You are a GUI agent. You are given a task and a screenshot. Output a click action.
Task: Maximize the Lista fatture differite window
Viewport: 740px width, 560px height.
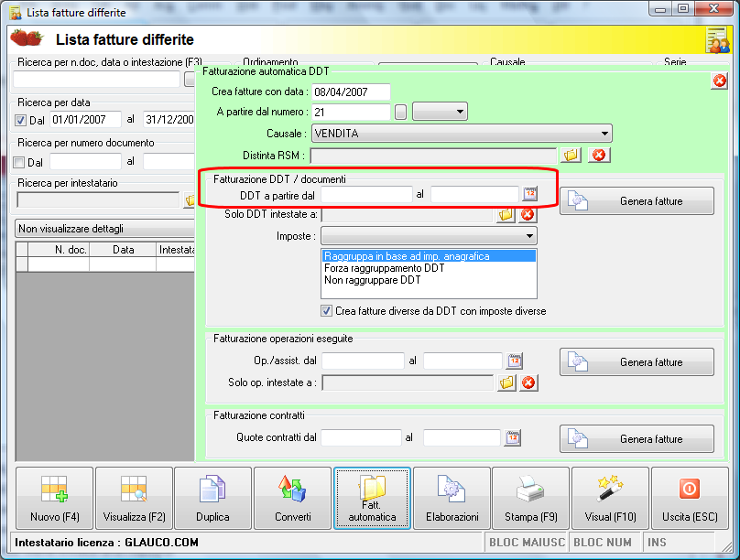[x=682, y=9]
